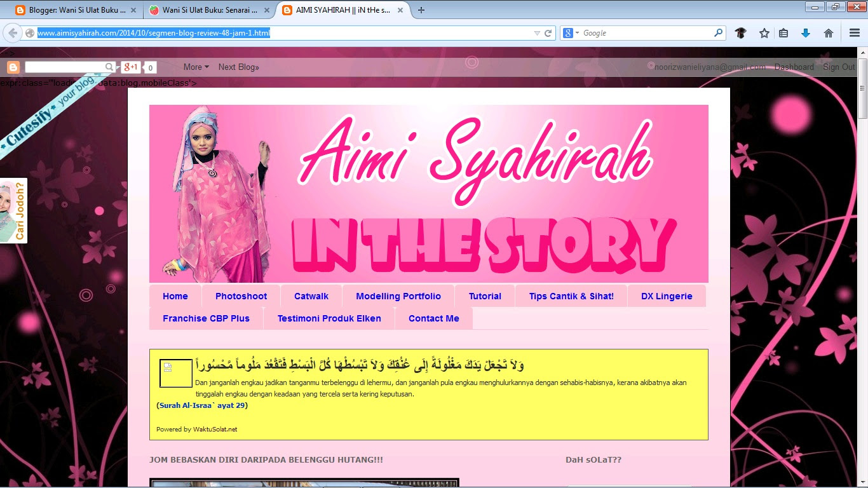Switch to Wani Si Ulat Buku: Senarai tab
The height and width of the screenshot is (488, 868).
coord(210,10)
